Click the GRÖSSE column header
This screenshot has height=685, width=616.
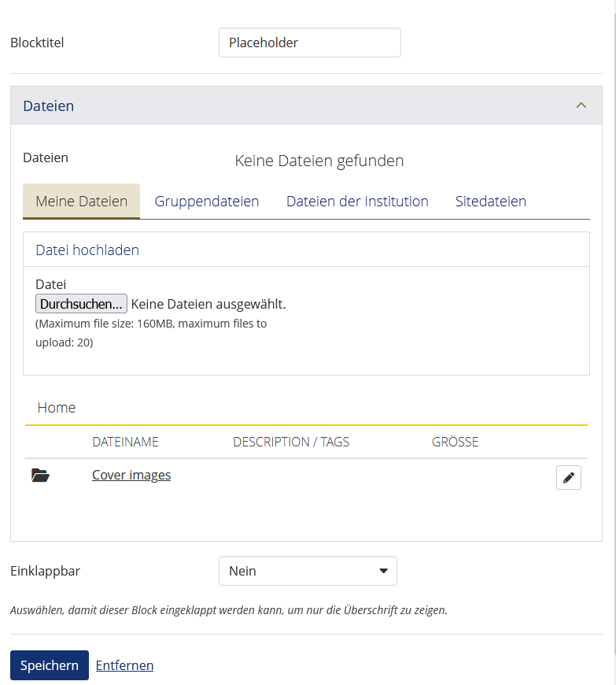(x=455, y=442)
